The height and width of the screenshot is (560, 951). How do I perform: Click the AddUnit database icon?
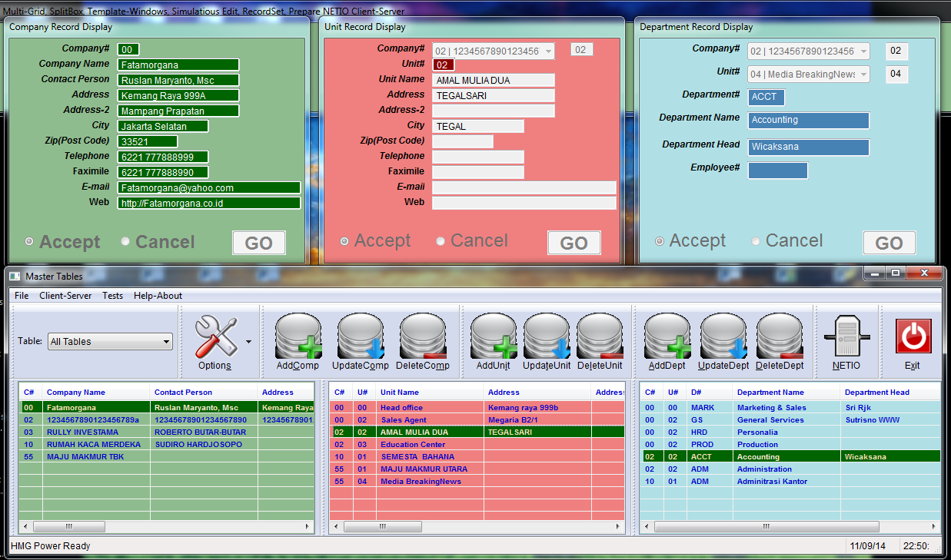pyautogui.click(x=493, y=336)
